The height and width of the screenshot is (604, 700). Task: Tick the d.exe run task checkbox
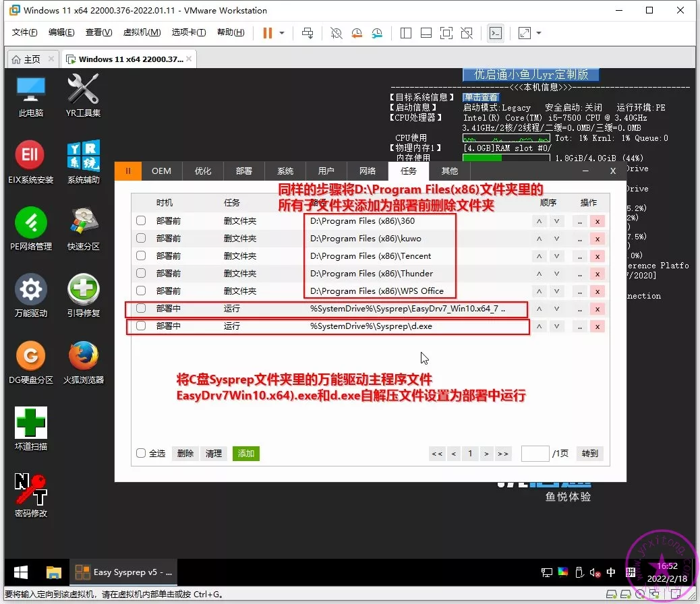tap(141, 326)
